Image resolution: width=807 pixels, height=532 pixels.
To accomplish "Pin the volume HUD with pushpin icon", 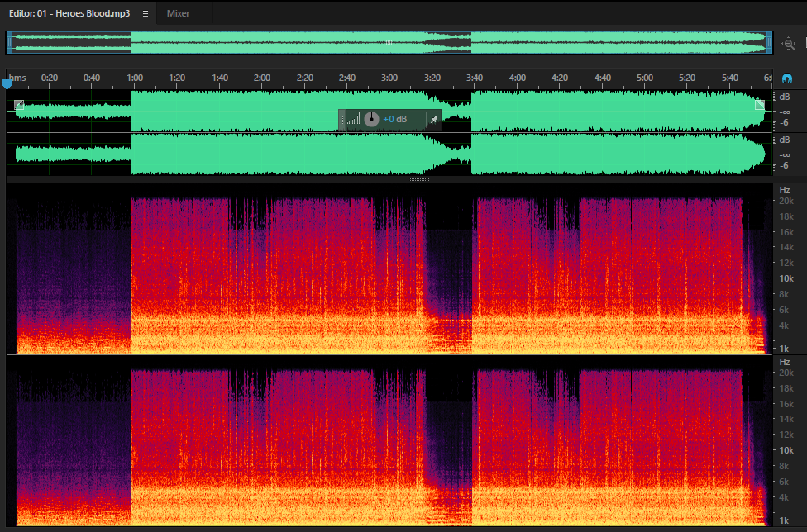I will (x=434, y=120).
